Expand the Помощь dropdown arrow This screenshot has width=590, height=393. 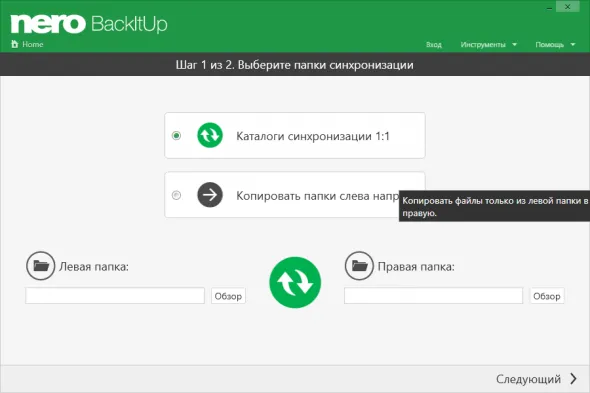573,44
